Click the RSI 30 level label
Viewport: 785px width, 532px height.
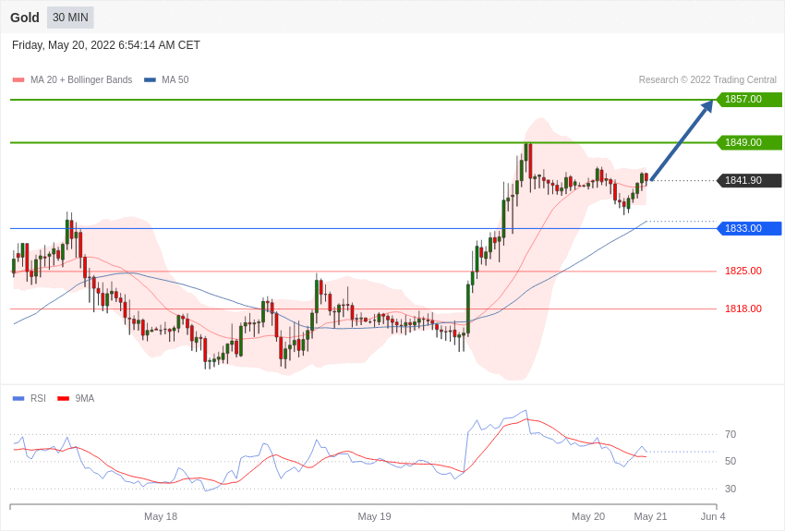[731, 489]
